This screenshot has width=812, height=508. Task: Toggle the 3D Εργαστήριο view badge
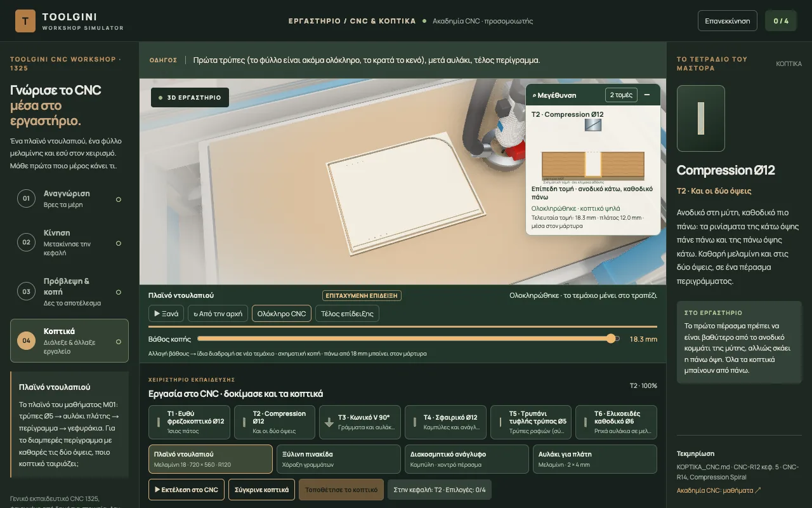pos(190,98)
